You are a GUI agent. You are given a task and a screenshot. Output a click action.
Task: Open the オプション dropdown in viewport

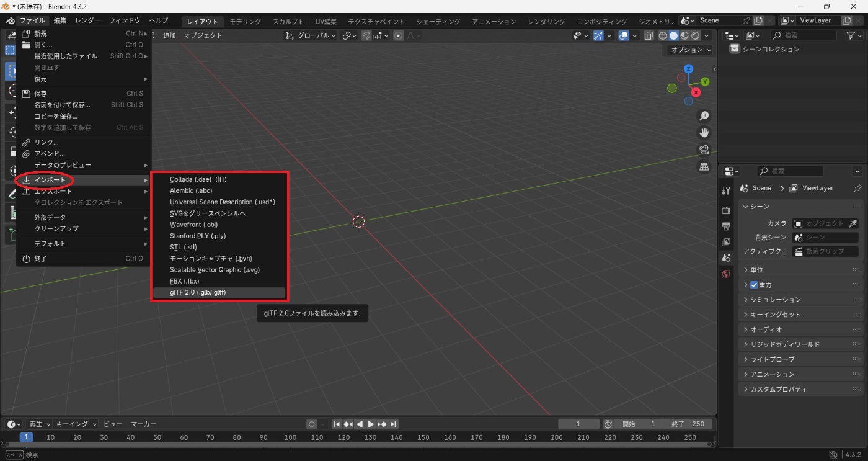pos(691,50)
